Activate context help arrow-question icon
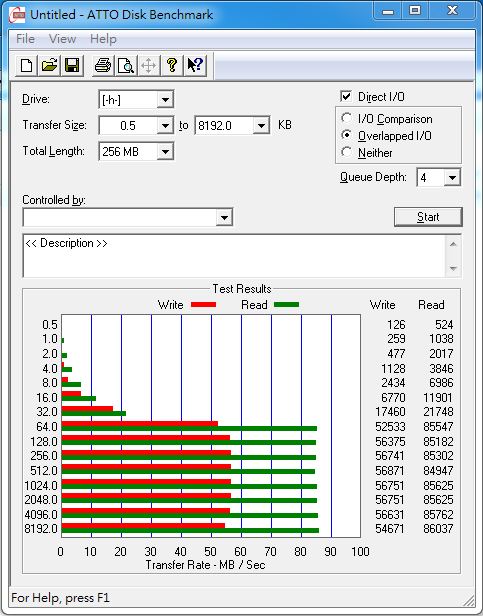Viewport: 483px width, 616px height. pyautogui.click(x=195, y=65)
